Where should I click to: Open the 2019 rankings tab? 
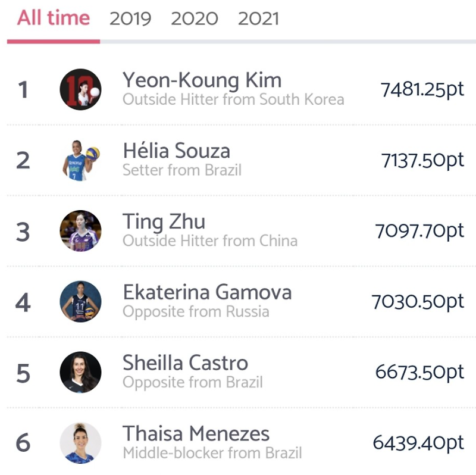(131, 18)
